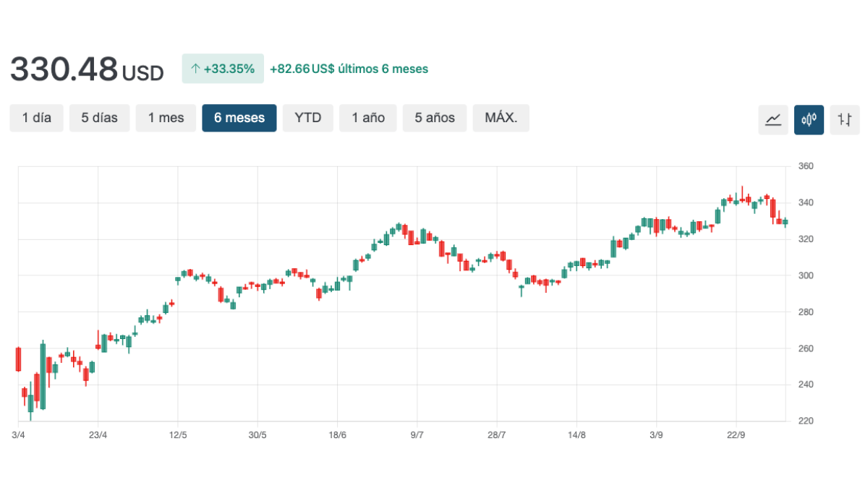Screen dimensions: 868x488
Task: Click the 22/9 date axis label
Action: pos(736,435)
